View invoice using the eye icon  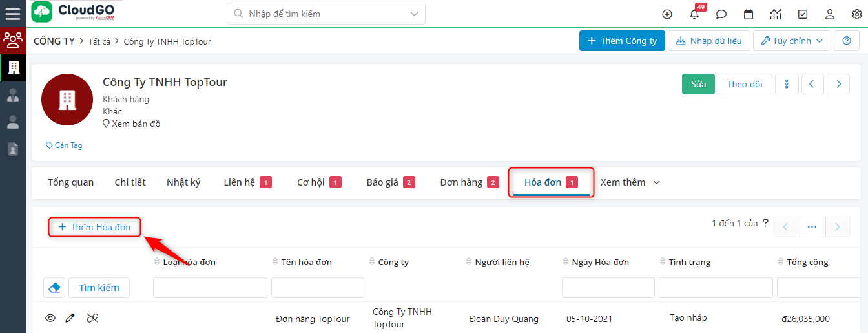pos(50,318)
